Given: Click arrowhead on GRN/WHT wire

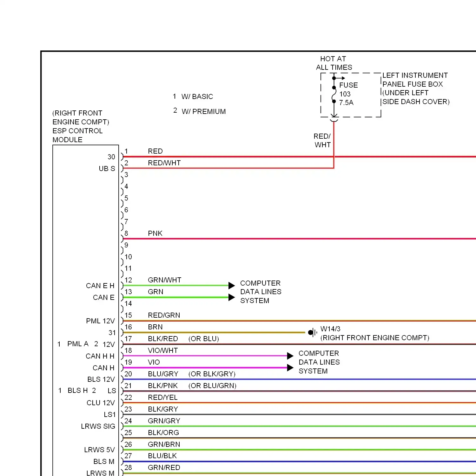Looking at the screenshot, I should coord(232,286).
